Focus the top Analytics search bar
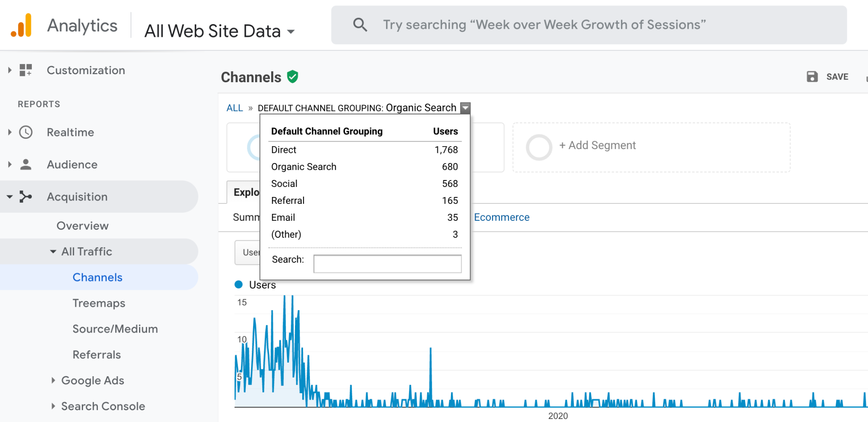The height and width of the screenshot is (422, 868). 589,25
